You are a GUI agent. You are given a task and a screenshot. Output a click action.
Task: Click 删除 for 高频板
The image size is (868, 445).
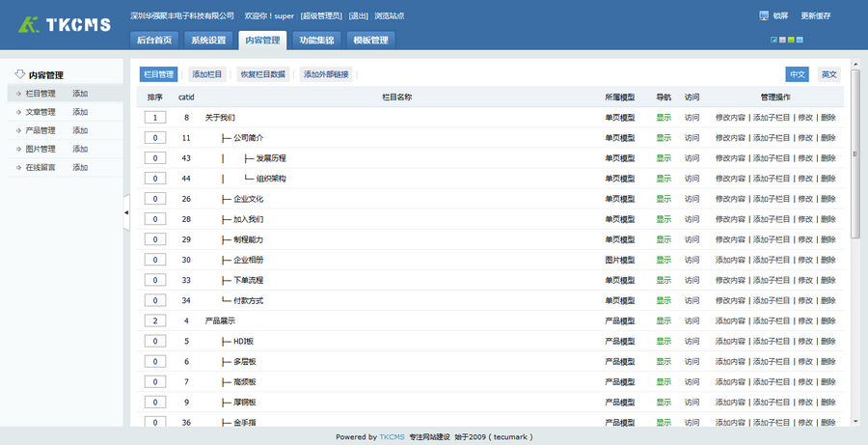[x=828, y=382]
